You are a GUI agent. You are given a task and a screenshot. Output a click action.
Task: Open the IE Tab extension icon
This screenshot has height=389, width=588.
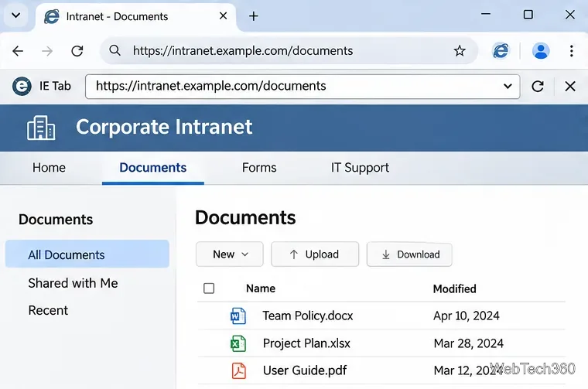(x=501, y=50)
